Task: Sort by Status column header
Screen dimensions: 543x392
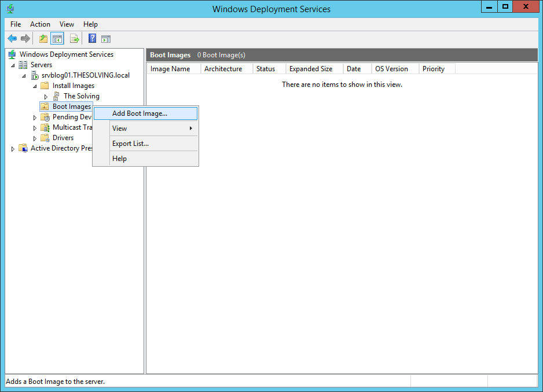Action: pos(269,68)
